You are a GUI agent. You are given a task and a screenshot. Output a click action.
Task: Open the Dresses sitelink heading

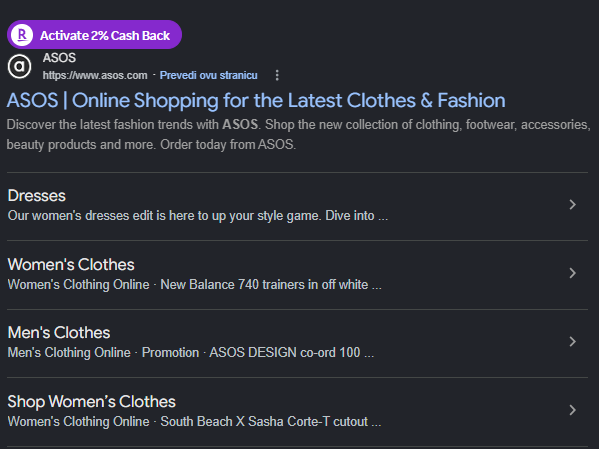tap(37, 196)
